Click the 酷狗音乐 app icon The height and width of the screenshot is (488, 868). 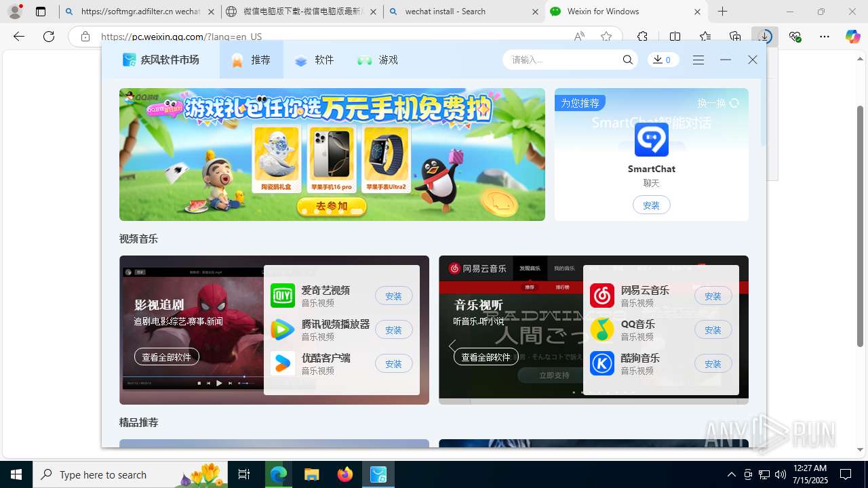[602, 363]
